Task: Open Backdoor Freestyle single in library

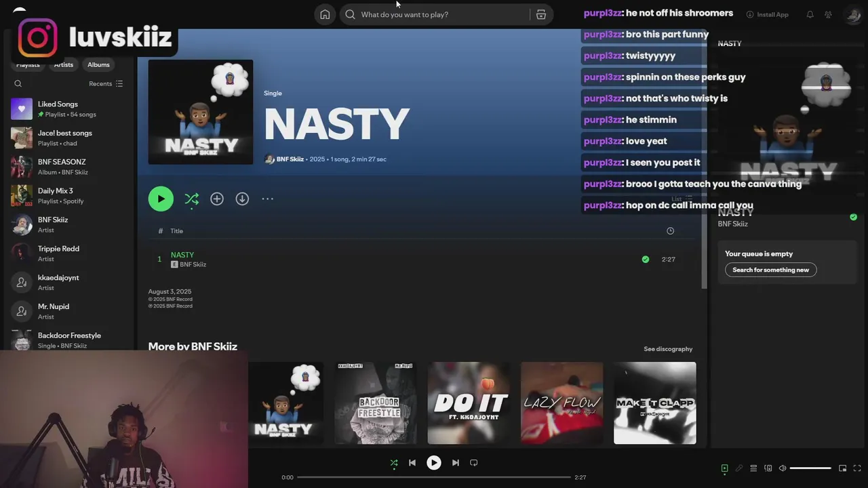Action: pos(68,340)
